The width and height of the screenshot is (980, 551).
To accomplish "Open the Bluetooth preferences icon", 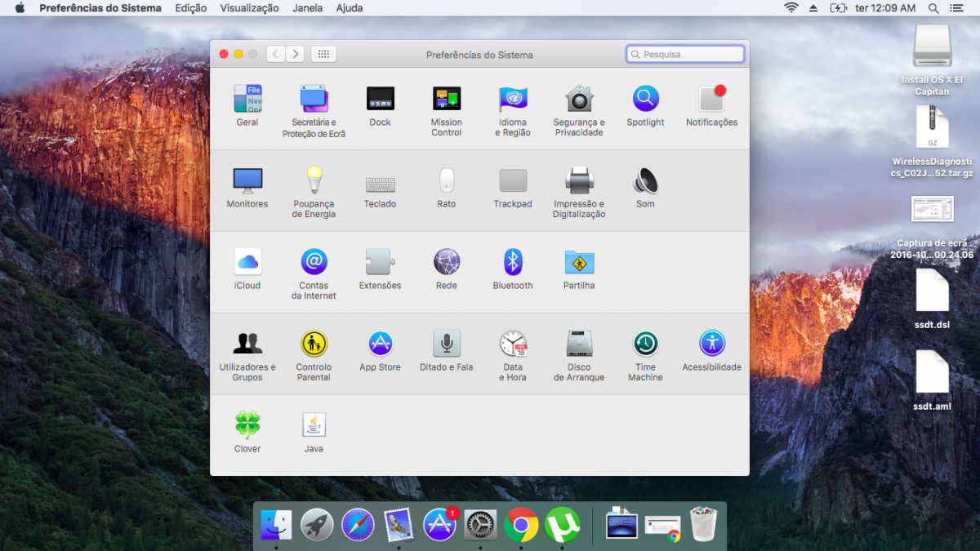I will coord(512,262).
